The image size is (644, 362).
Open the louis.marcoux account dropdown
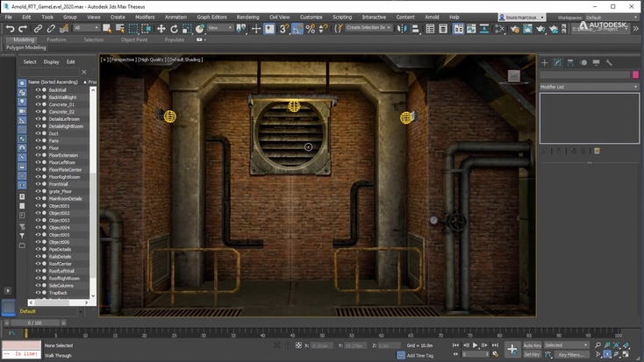[x=522, y=18]
